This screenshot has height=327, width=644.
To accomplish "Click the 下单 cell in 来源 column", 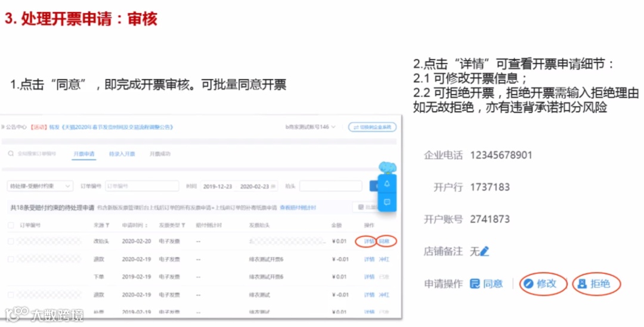I will [98, 277].
